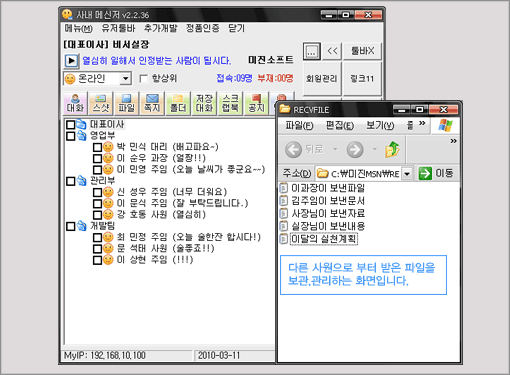510x375 pixels.
Task: Expand the back button history arrow
Action: [335, 149]
